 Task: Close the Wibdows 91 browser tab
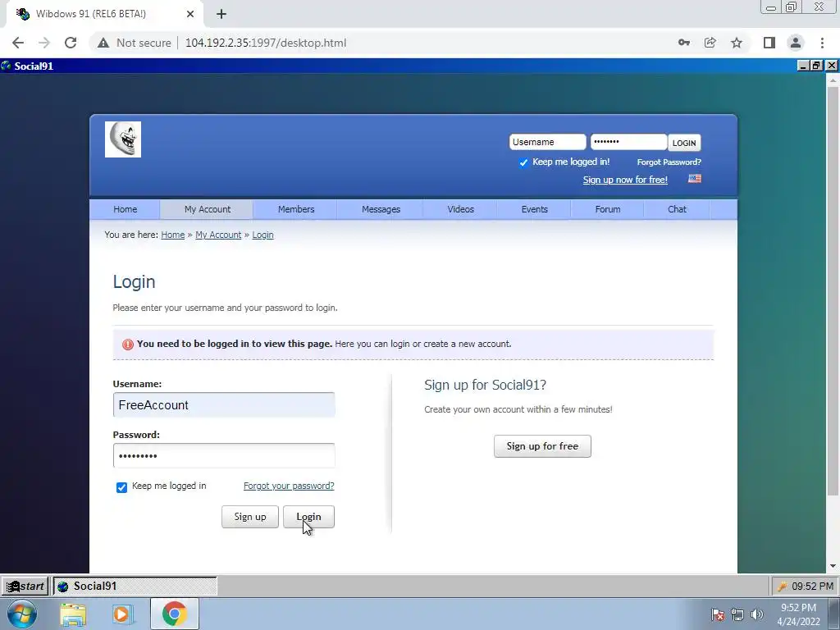point(190,14)
